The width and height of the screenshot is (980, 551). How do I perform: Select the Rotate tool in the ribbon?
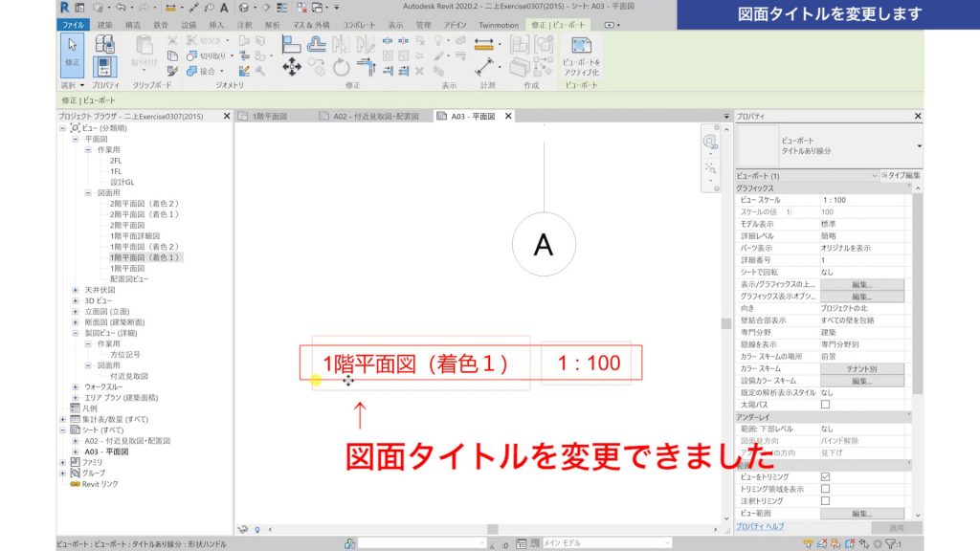[x=341, y=67]
